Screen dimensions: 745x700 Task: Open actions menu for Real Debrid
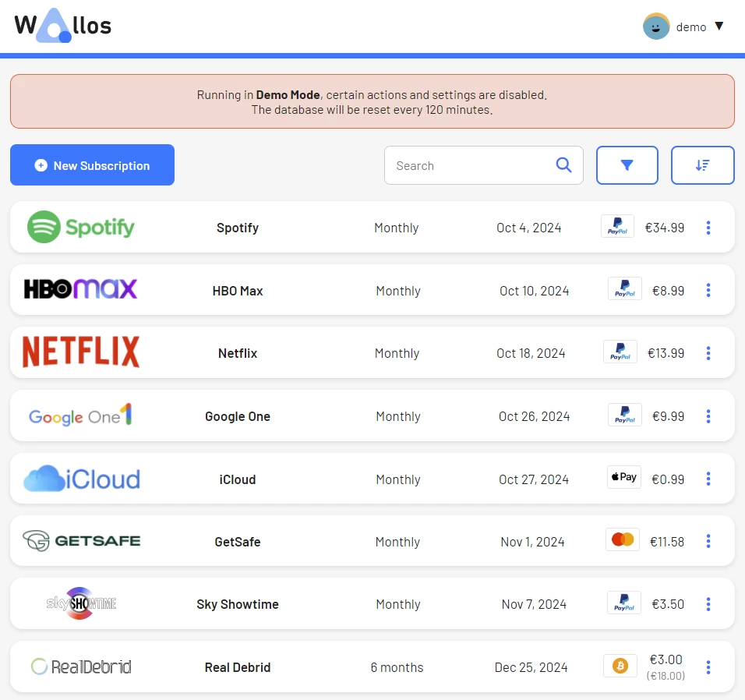(x=708, y=667)
